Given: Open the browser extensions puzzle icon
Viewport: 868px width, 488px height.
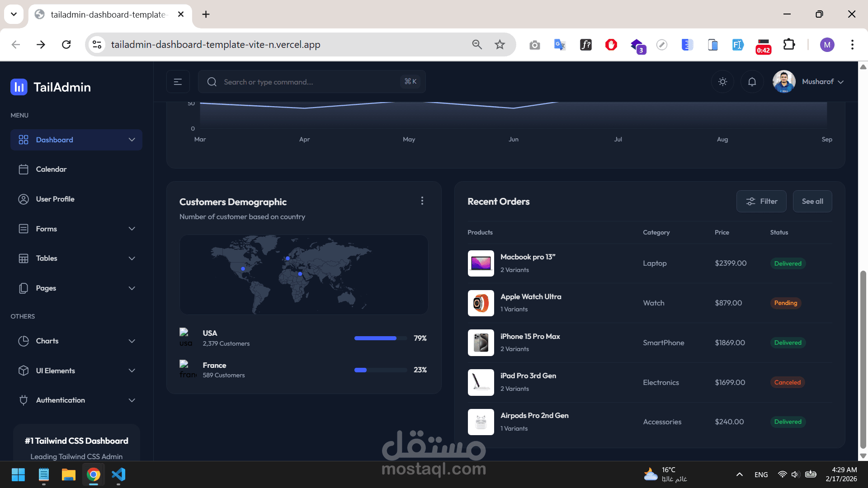Looking at the screenshot, I should pos(789,45).
